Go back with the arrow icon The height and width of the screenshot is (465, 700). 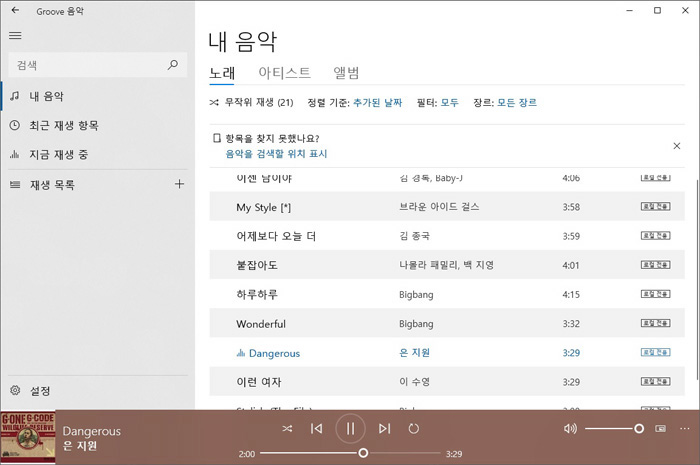(x=15, y=10)
